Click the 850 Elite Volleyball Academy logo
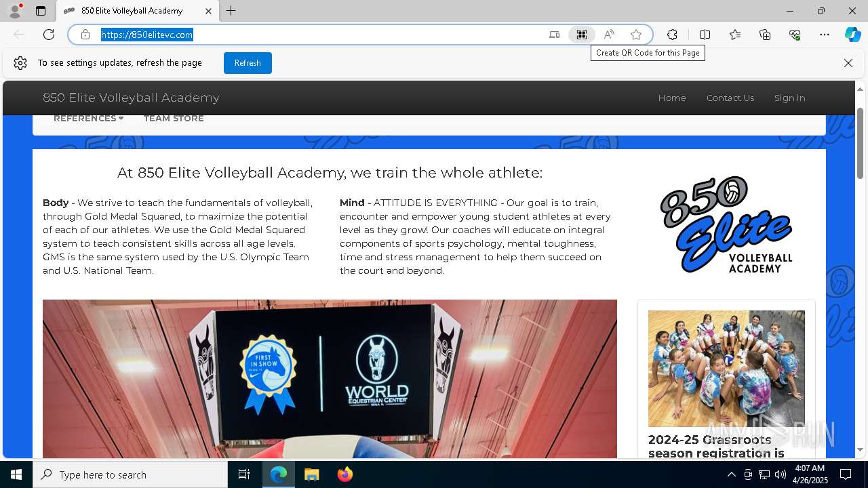Viewport: 868px width, 488px height. coord(726,224)
